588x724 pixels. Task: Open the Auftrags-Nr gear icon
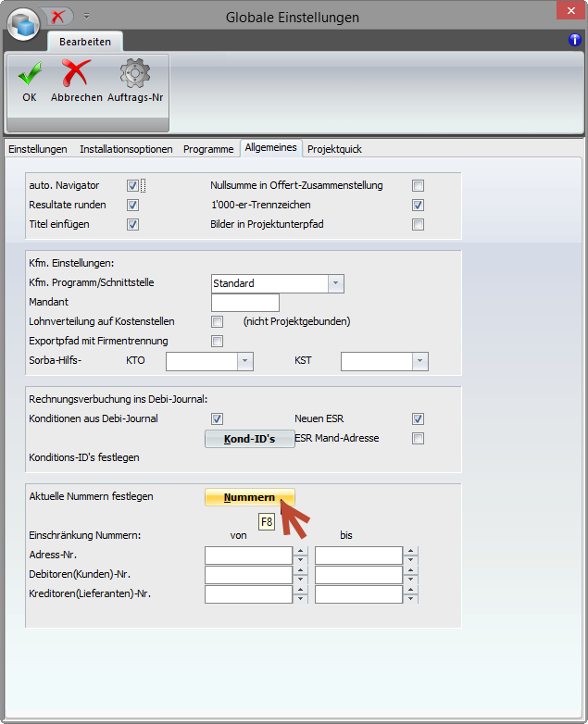[135, 73]
